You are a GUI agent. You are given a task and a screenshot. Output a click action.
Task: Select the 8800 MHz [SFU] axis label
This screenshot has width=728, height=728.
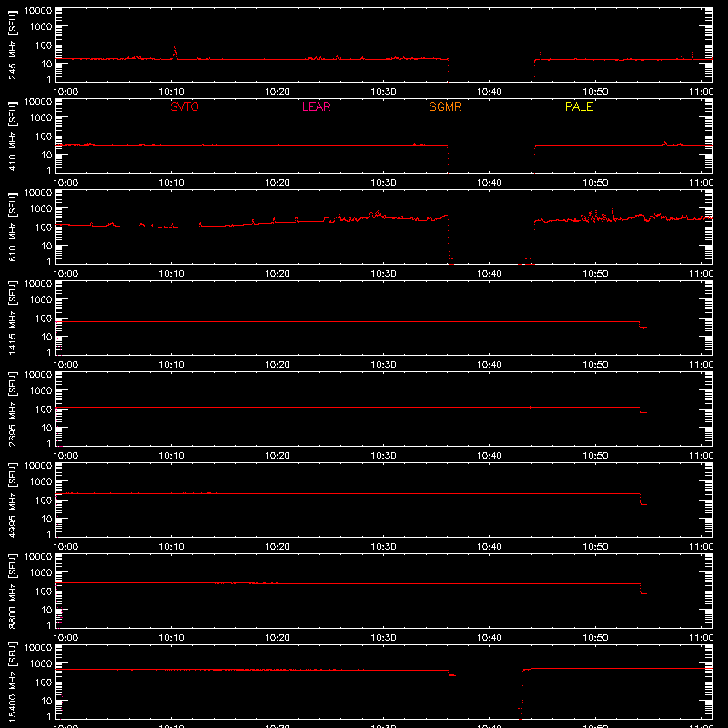[x=13, y=591]
